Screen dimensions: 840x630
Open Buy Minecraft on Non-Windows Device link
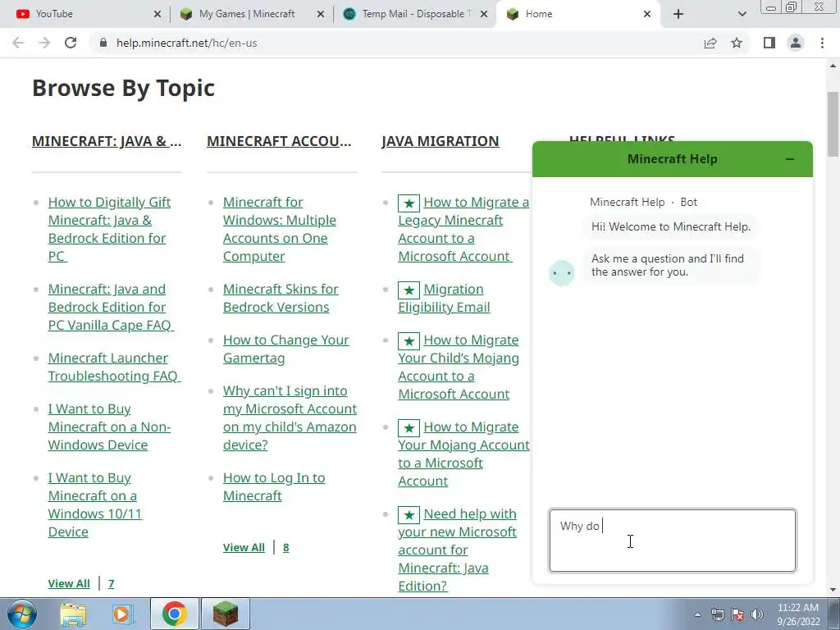[109, 427]
